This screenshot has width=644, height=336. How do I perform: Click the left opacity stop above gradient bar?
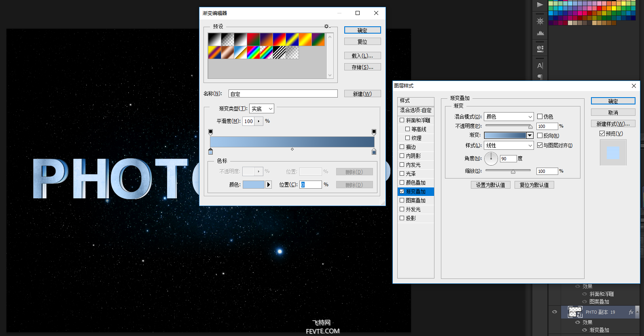pyautogui.click(x=210, y=132)
